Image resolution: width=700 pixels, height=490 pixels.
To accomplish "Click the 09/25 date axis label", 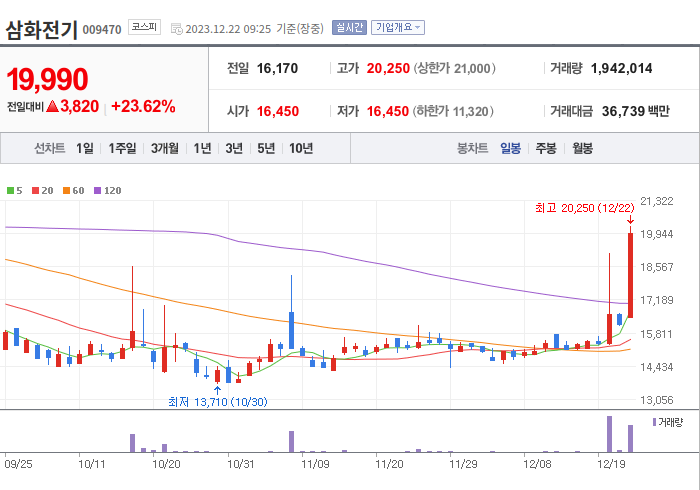I will click(18, 465).
